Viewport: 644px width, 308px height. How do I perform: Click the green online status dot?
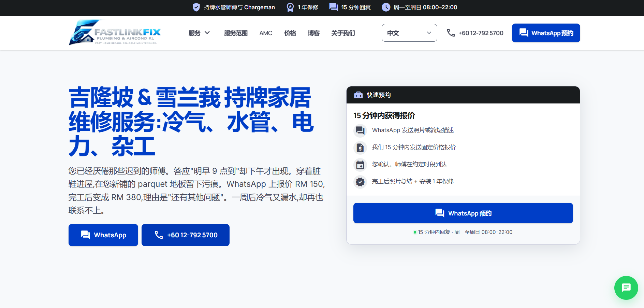pyautogui.click(x=415, y=232)
